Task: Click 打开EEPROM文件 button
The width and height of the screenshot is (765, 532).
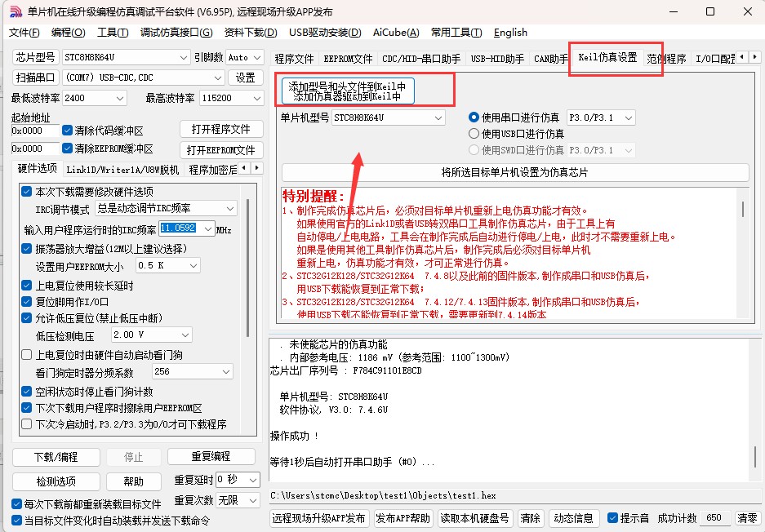Action: pyautogui.click(x=221, y=149)
